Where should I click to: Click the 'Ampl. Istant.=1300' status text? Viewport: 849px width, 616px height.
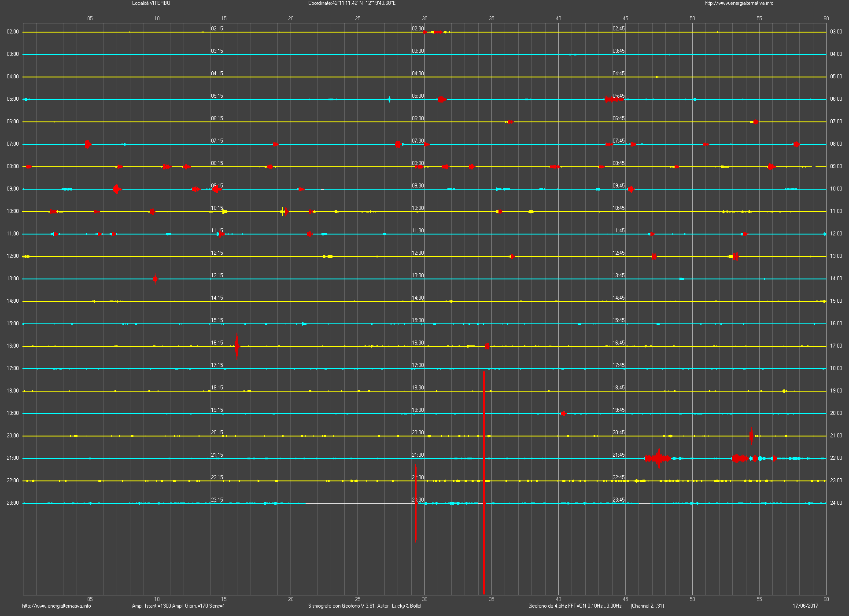pyautogui.click(x=151, y=606)
